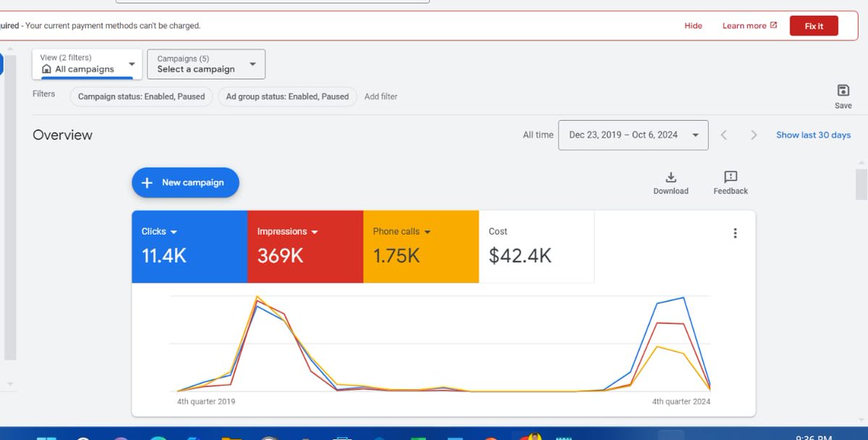Create a New campaign
The width and height of the screenshot is (868, 440).
click(x=185, y=182)
